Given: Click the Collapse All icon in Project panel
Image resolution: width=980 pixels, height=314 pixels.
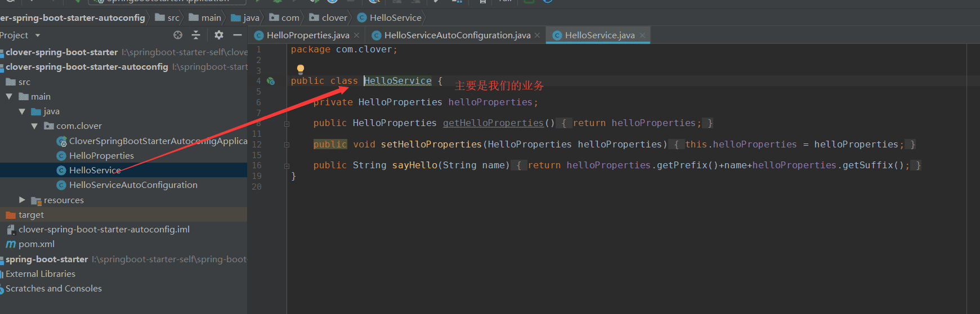Looking at the screenshot, I should tap(196, 35).
